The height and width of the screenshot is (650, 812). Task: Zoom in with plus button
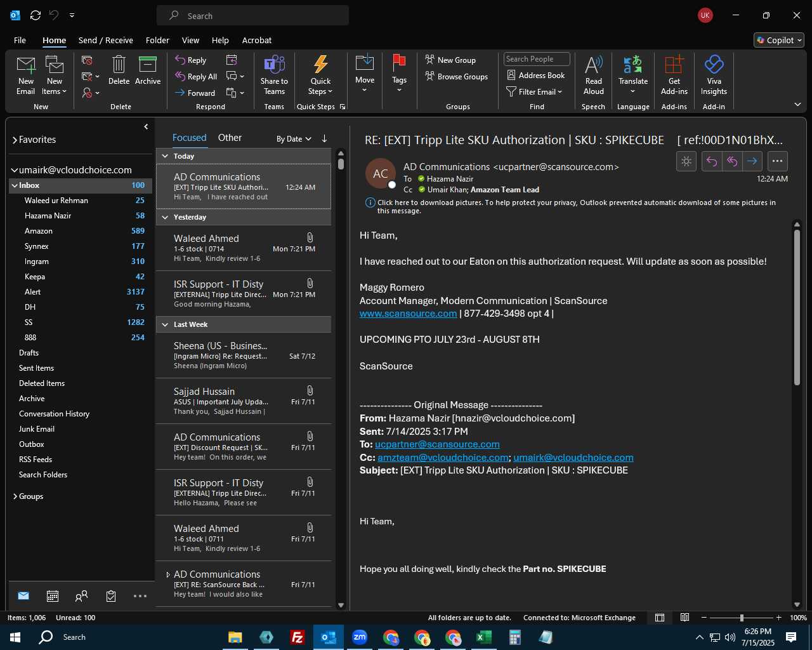778,618
